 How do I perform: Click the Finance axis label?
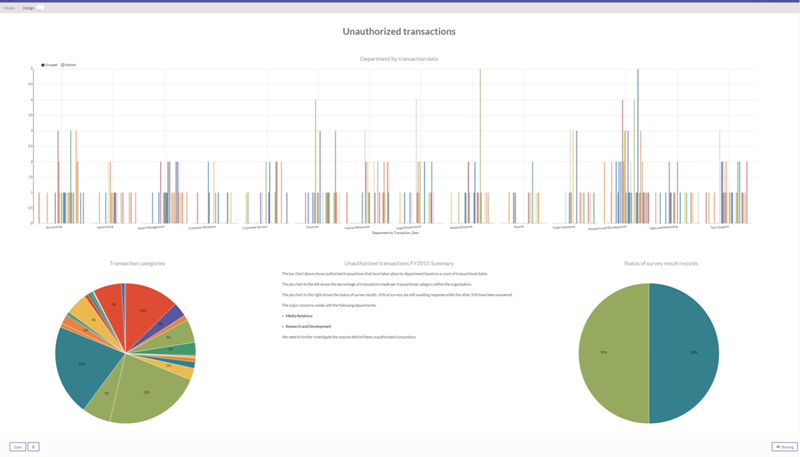point(312,227)
